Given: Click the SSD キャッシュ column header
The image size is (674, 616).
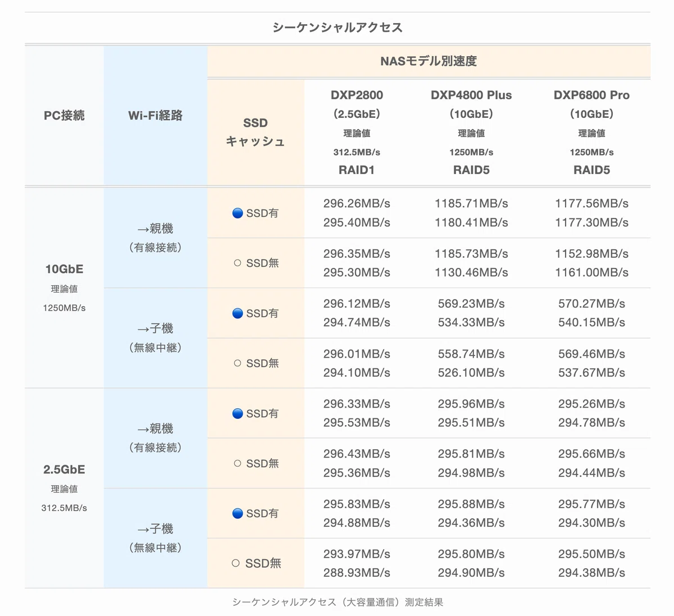Looking at the screenshot, I should pos(256,132).
